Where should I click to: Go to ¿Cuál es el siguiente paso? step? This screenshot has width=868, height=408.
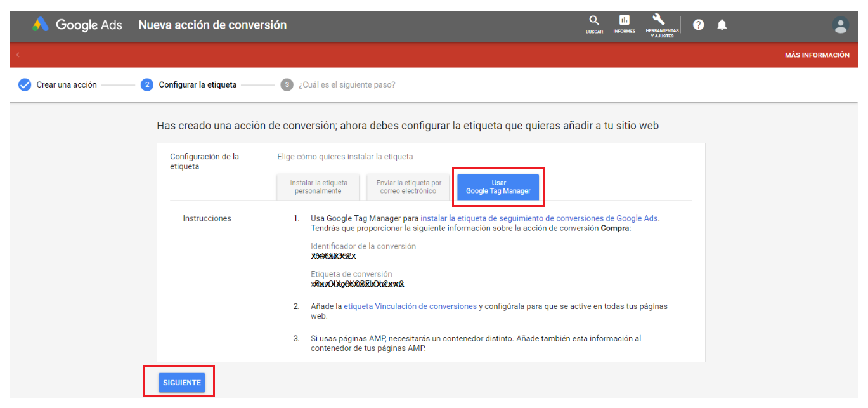(x=347, y=85)
